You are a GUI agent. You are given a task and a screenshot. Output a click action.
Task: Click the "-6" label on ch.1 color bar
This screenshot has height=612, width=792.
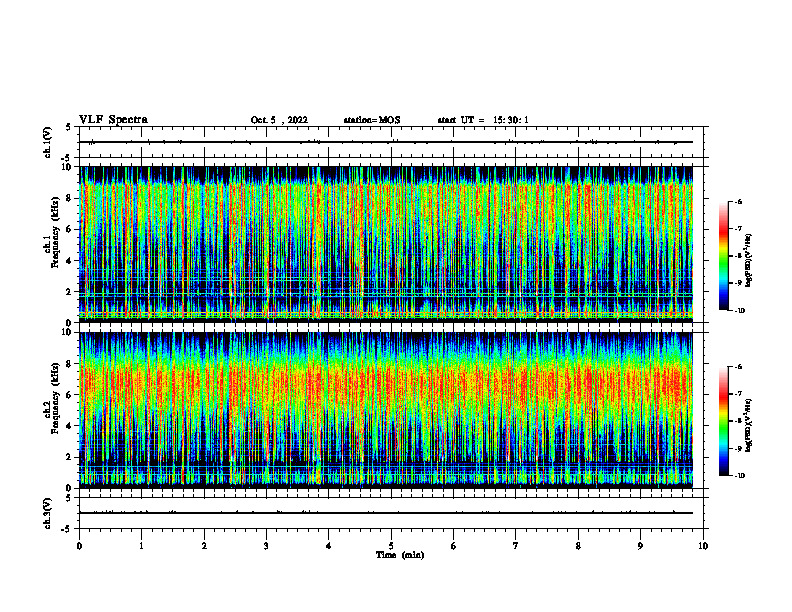coord(739,202)
